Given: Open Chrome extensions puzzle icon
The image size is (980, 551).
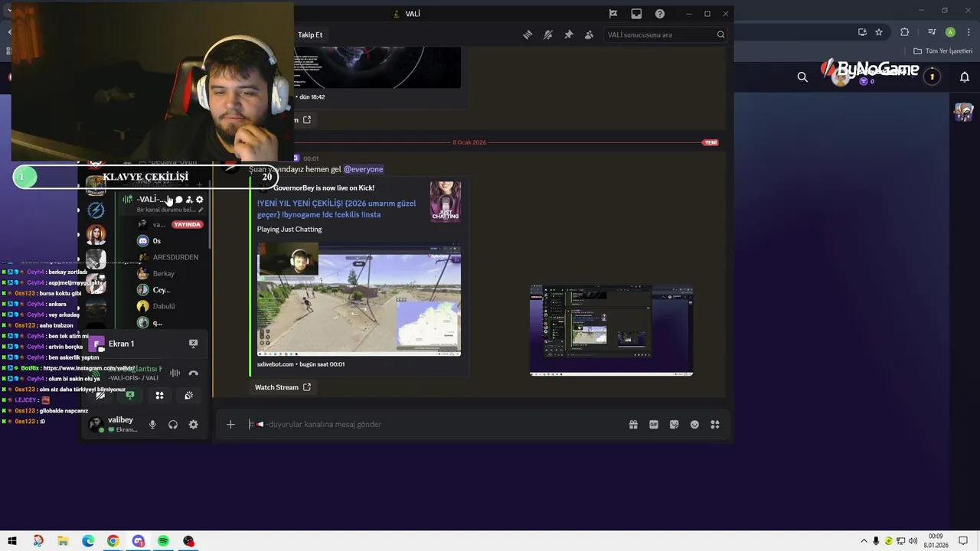Looking at the screenshot, I should (x=905, y=32).
